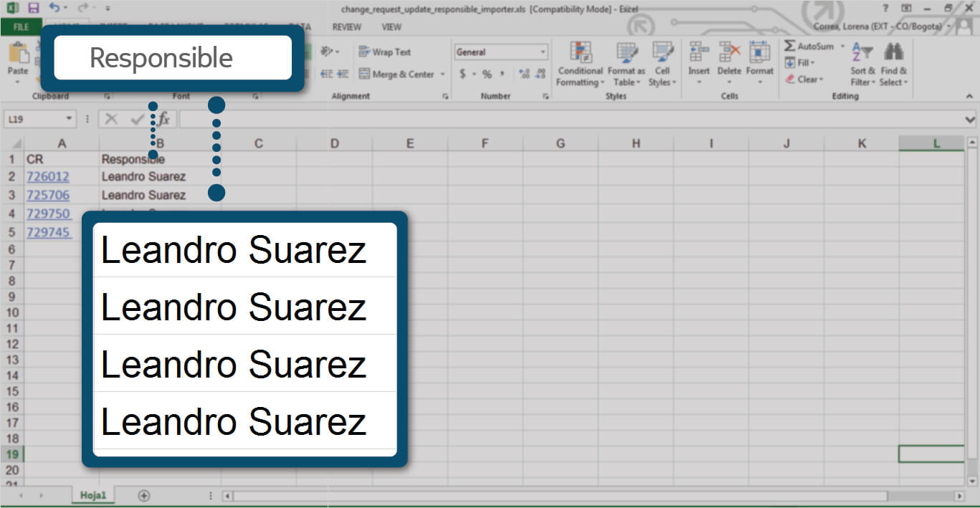The width and height of the screenshot is (980, 508).
Task: Switch to the REVIEW ribbon tab
Action: [347, 27]
